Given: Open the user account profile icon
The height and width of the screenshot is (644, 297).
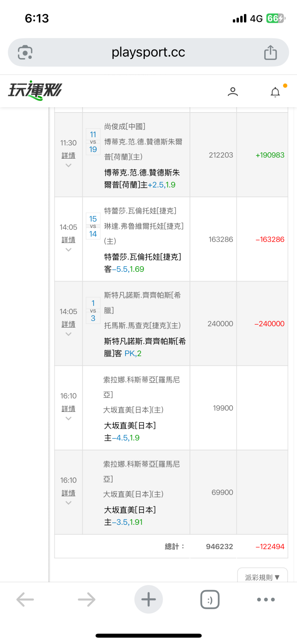Looking at the screenshot, I should tap(233, 92).
